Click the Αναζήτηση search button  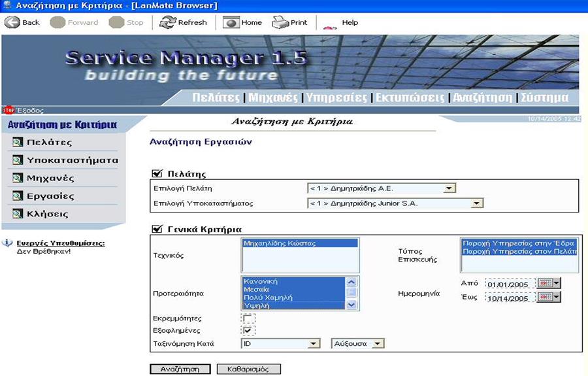pyautogui.click(x=180, y=369)
